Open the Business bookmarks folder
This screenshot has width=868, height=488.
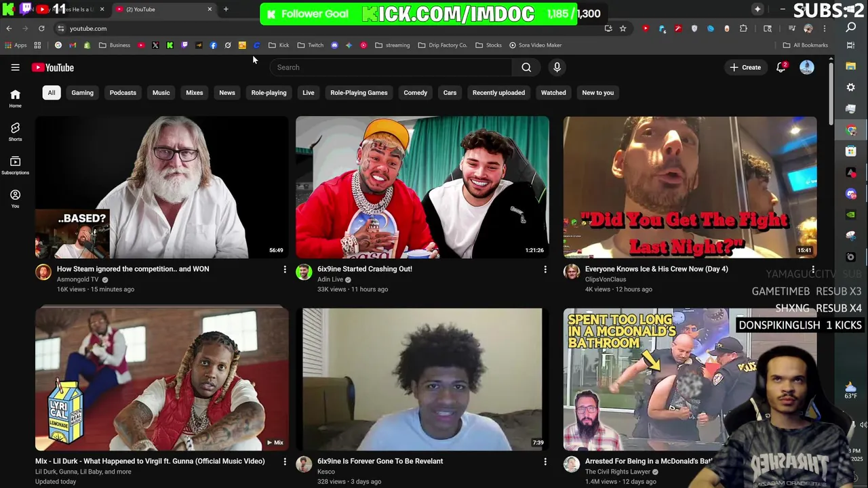point(115,45)
